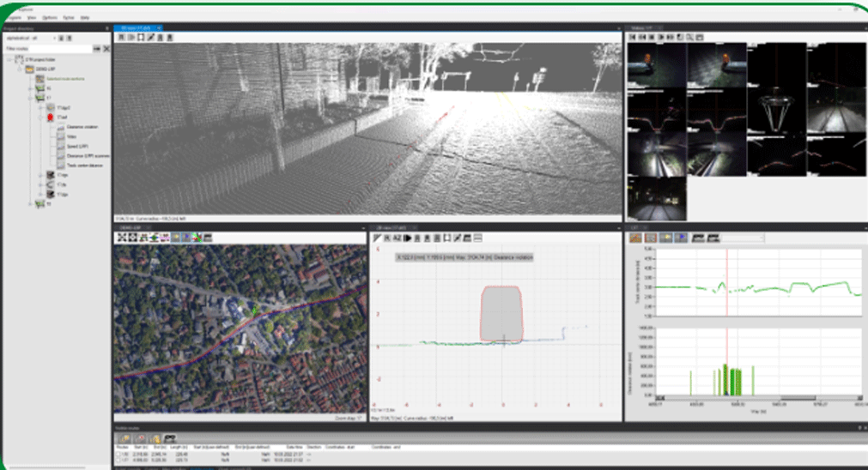
Task: Click the AZ icon in 2D view toolbar
Action: [398, 238]
